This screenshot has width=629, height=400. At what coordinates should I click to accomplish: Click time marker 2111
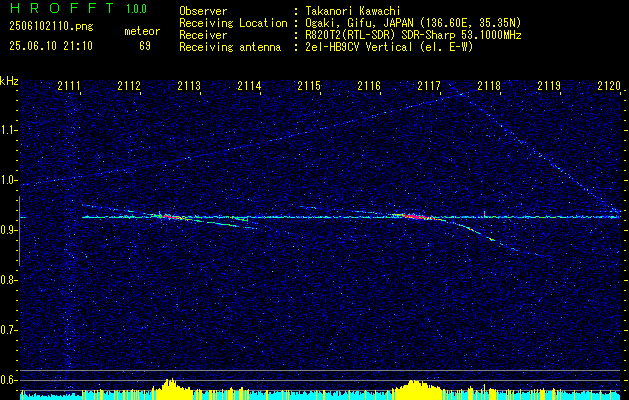click(x=69, y=86)
